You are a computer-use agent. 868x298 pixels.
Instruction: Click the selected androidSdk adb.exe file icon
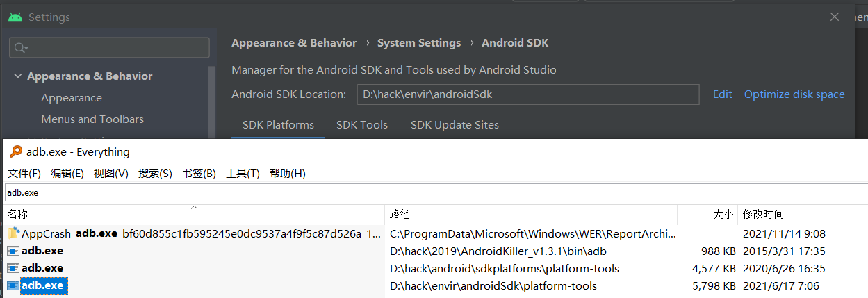(x=13, y=285)
